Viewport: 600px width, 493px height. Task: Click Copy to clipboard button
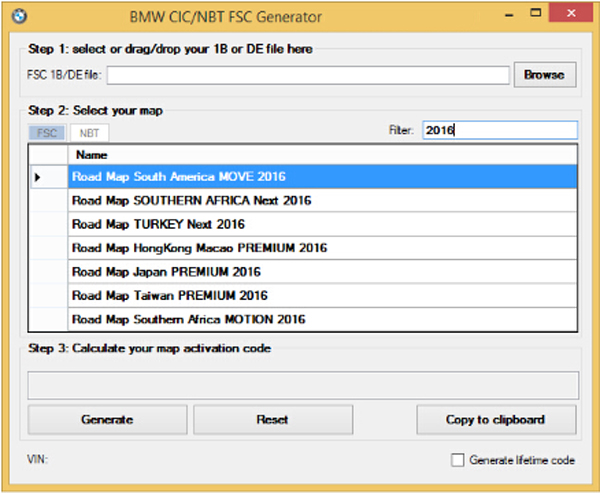(496, 420)
